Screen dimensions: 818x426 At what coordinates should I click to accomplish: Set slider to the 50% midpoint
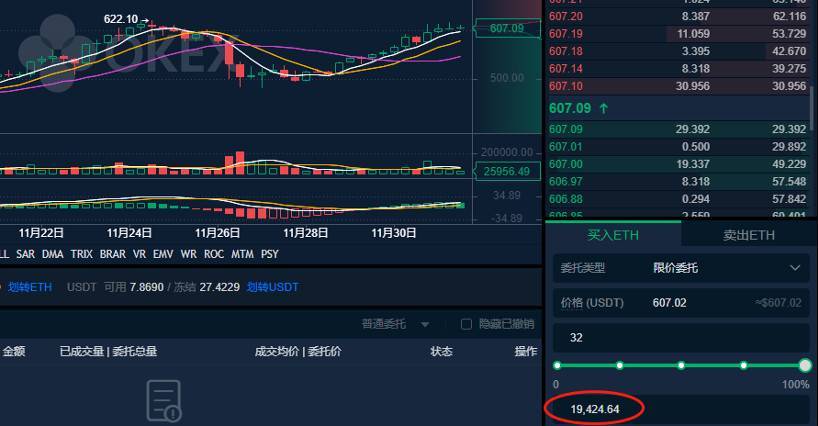(x=681, y=366)
